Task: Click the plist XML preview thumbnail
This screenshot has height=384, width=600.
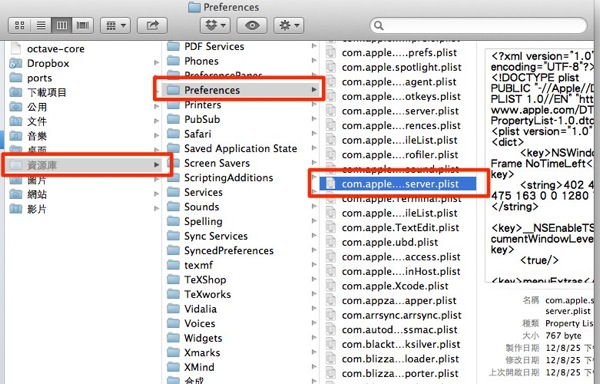Action: click(540, 166)
